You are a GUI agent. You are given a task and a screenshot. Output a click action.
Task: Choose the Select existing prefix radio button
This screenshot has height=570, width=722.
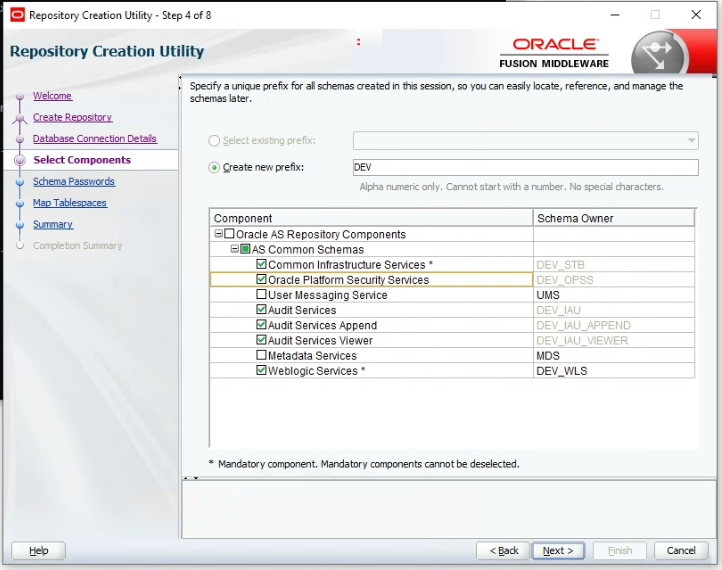(x=214, y=141)
